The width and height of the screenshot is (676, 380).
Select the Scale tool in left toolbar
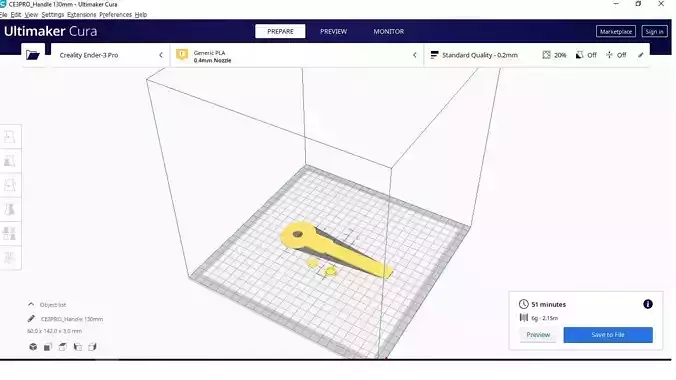coord(9,161)
